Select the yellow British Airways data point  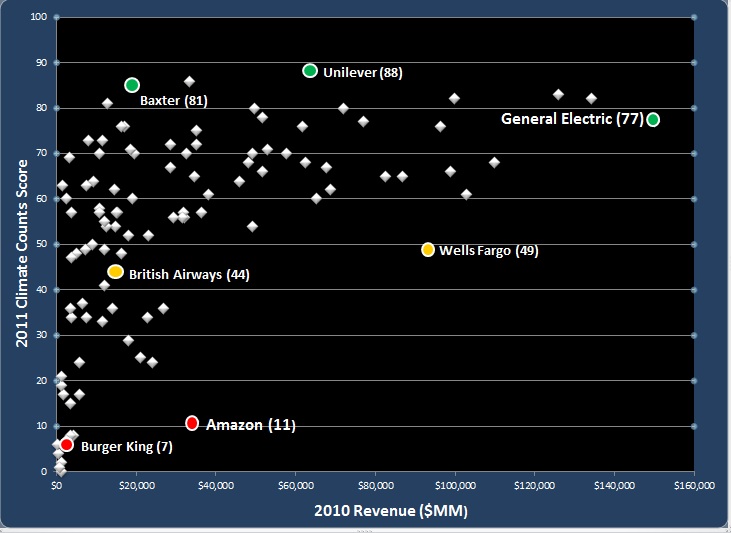point(115,272)
